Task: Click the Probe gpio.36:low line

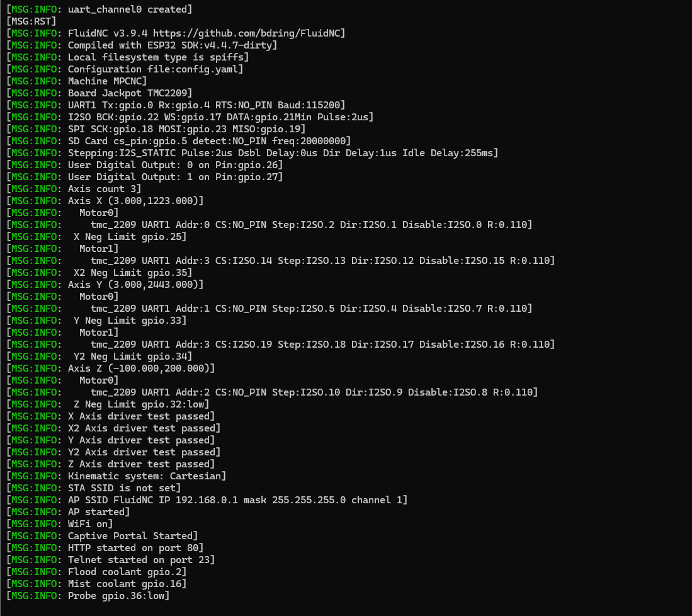Action: pyautogui.click(x=88, y=595)
